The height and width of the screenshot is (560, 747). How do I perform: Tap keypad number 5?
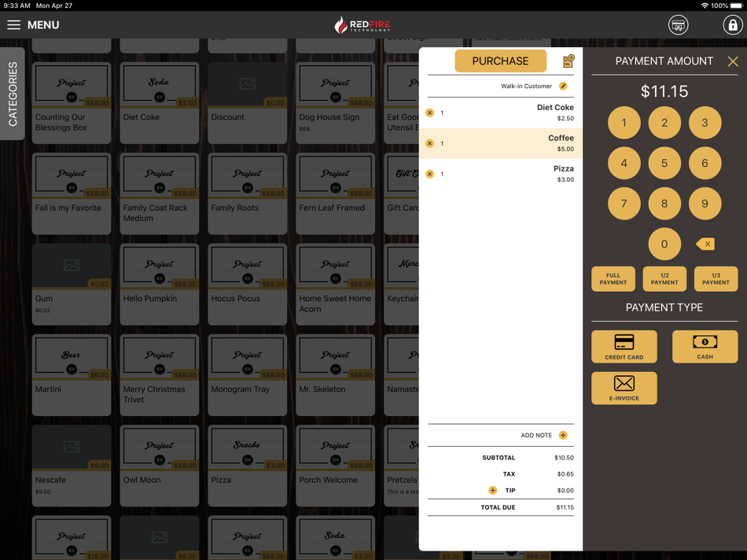(x=664, y=164)
